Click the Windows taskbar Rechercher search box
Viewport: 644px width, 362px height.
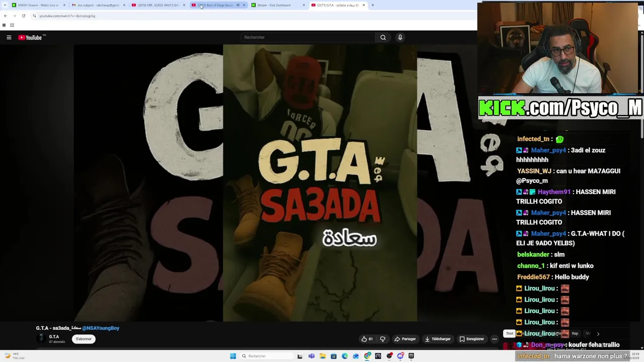(x=266, y=356)
